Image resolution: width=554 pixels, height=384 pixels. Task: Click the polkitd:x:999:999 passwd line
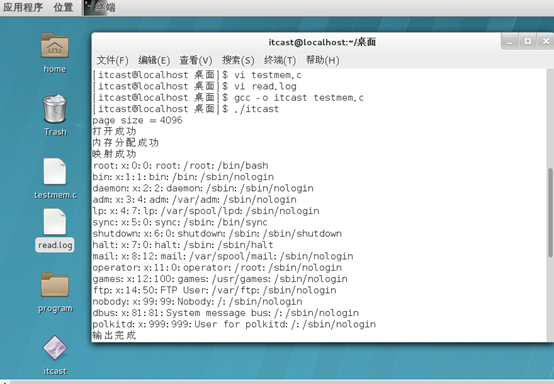coord(234,324)
